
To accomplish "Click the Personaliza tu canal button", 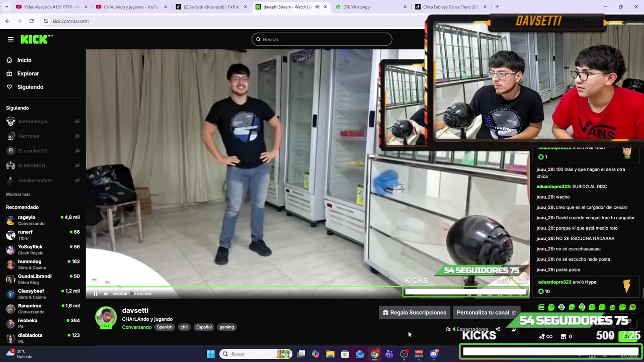I will 486,312.
